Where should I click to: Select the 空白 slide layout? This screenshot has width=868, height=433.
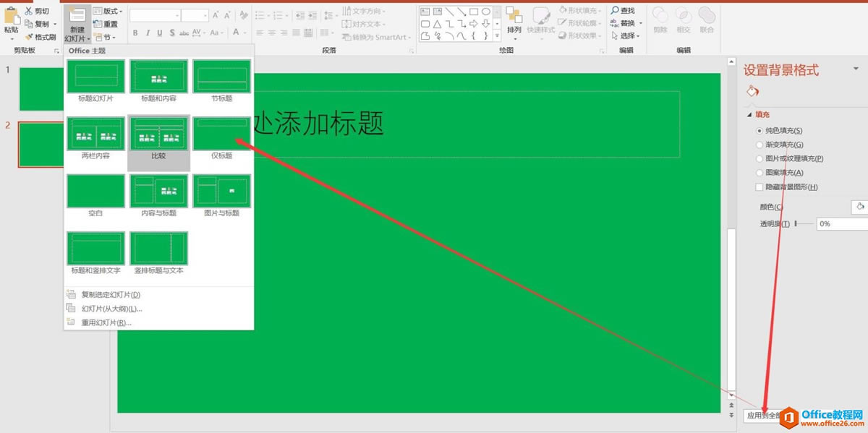click(95, 190)
